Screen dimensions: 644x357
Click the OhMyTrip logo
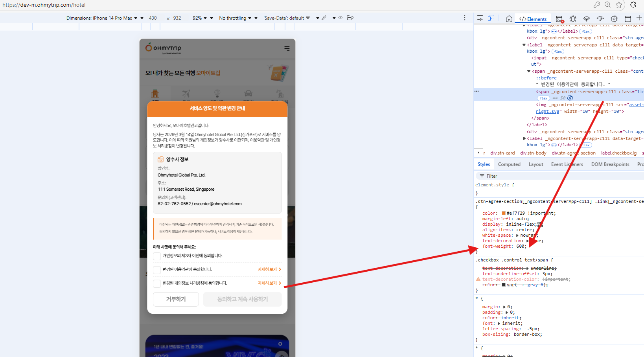[x=163, y=48]
